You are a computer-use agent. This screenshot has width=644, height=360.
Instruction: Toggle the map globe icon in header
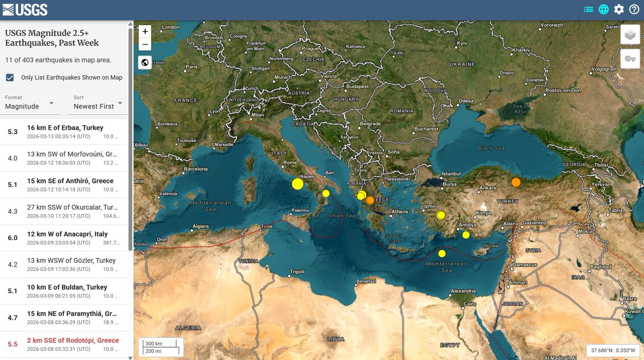click(x=604, y=9)
